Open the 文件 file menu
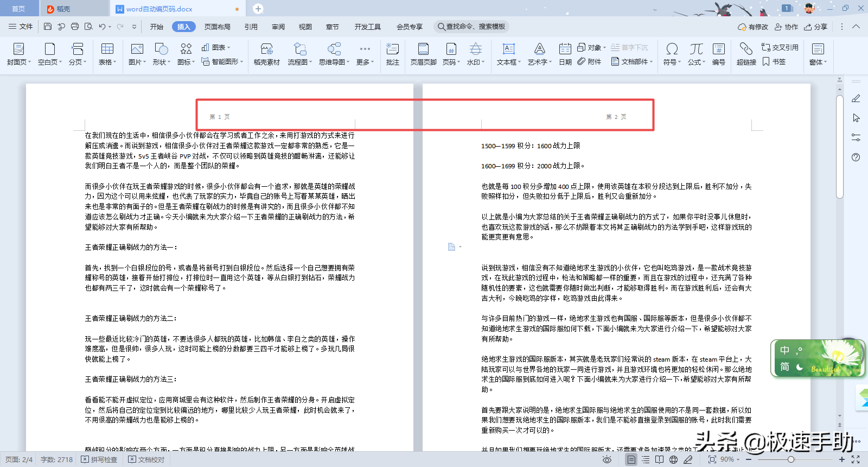Screen dimensions: 868x467 point(21,27)
